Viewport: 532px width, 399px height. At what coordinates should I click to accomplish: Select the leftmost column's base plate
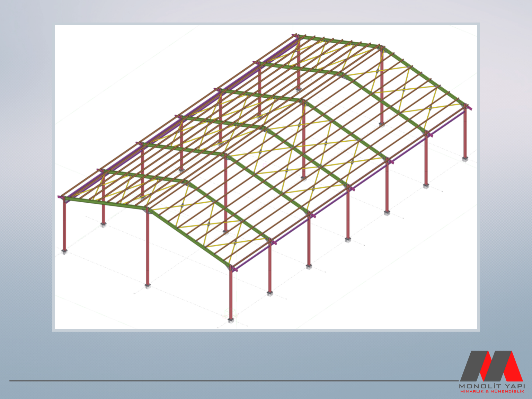(64, 252)
